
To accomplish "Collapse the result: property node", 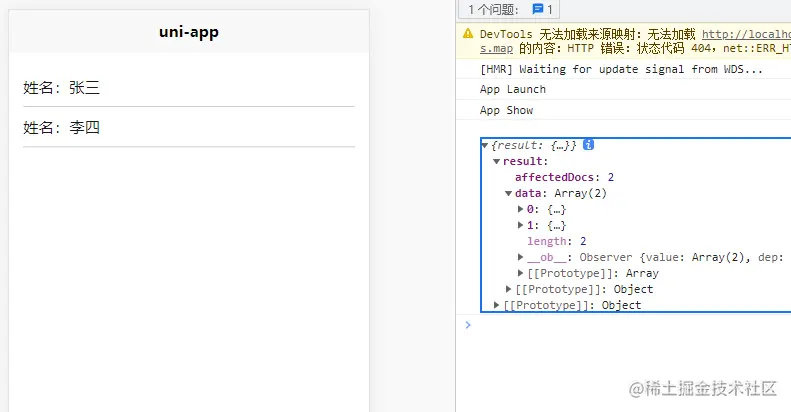I will coord(497,161).
